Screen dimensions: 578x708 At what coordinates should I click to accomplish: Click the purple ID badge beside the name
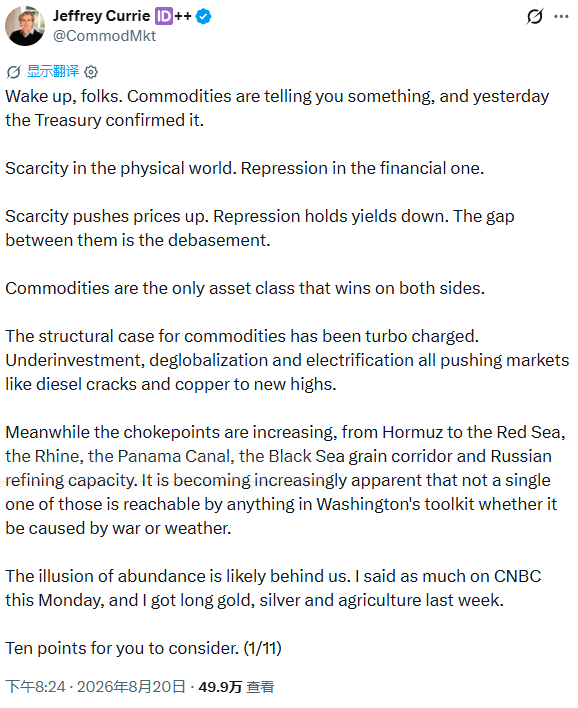coord(163,16)
